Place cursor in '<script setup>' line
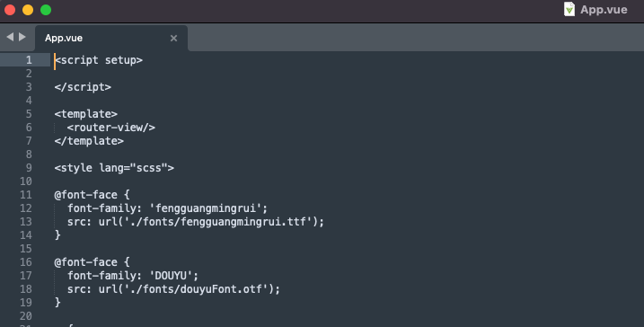This screenshot has height=327, width=644. tap(99, 60)
